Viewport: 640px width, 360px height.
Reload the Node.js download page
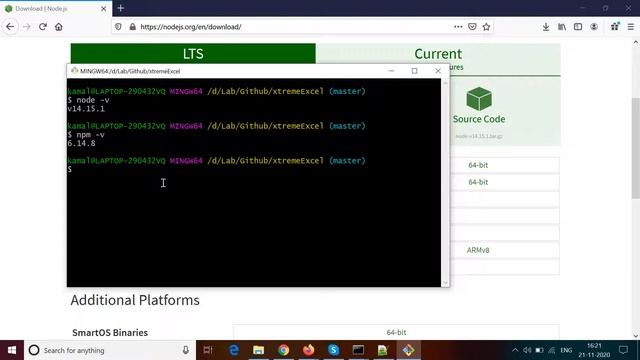[43, 27]
